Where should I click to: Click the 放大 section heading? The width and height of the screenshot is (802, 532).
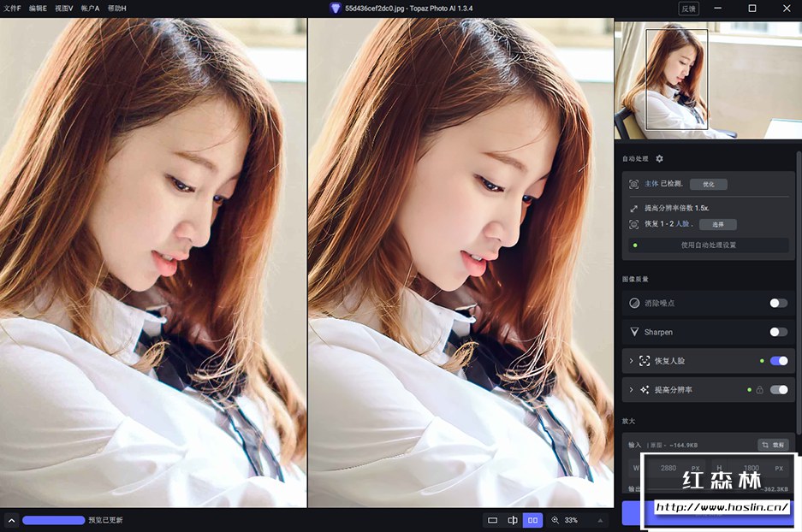(x=628, y=421)
